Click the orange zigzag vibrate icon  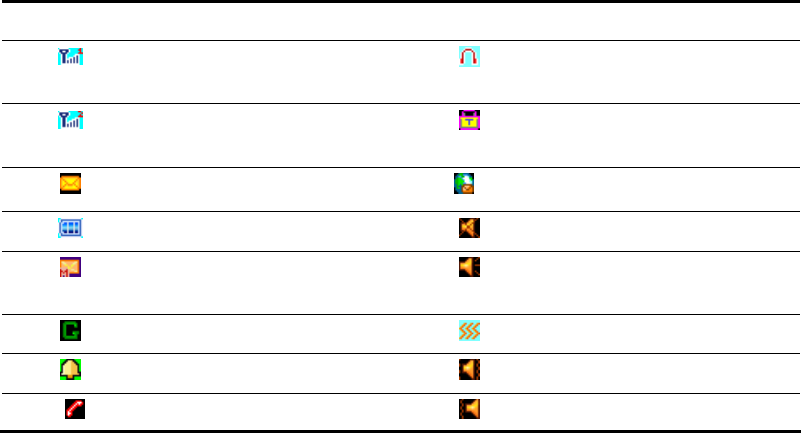coord(469,330)
